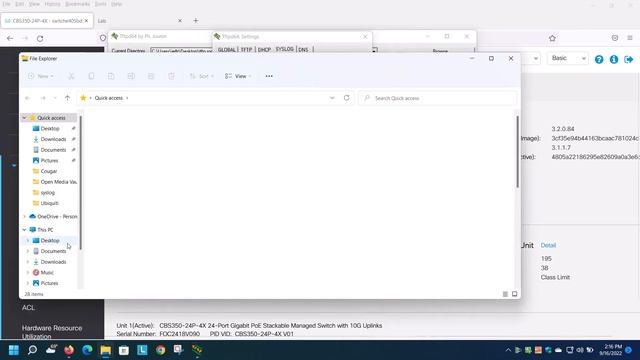The width and height of the screenshot is (640, 360).
Task: Click the Cut scissors icon in File Explorer toolbar
Action: click(71, 76)
